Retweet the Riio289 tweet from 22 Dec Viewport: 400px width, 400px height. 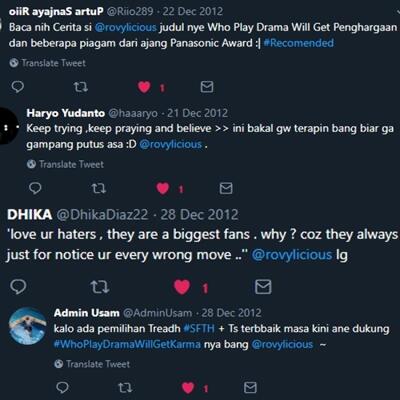pos(81,87)
